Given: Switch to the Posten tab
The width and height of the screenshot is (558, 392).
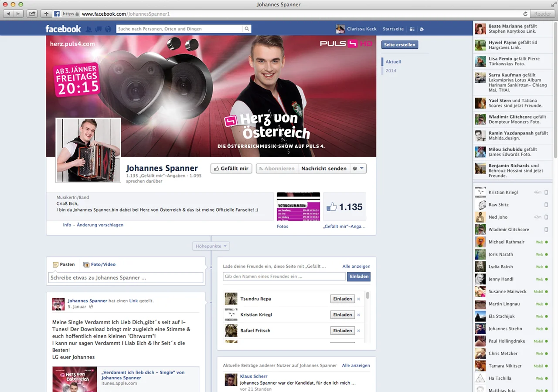Looking at the screenshot, I should pos(64,264).
